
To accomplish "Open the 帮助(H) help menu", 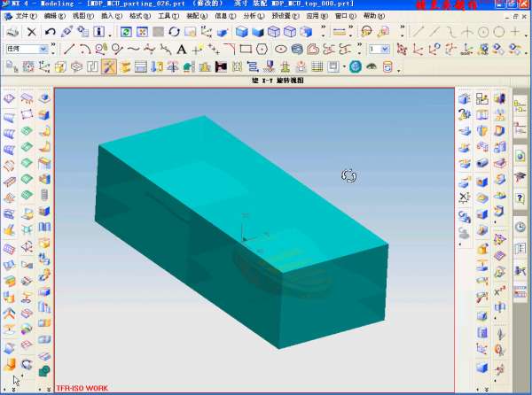I will point(374,16).
